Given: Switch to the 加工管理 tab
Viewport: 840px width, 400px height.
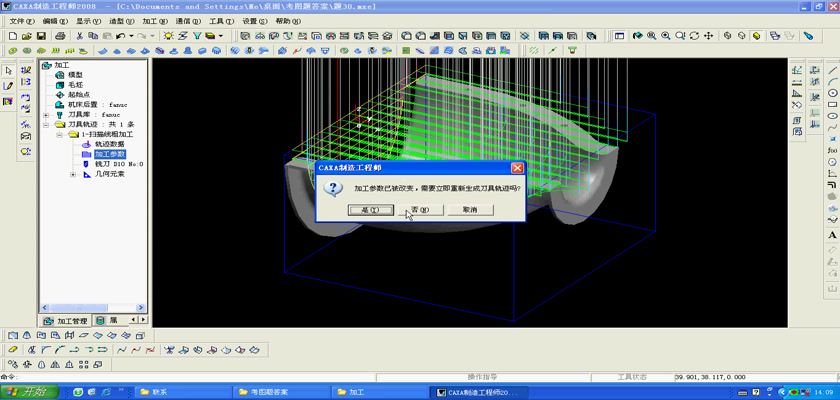Looking at the screenshot, I should 66,321.
